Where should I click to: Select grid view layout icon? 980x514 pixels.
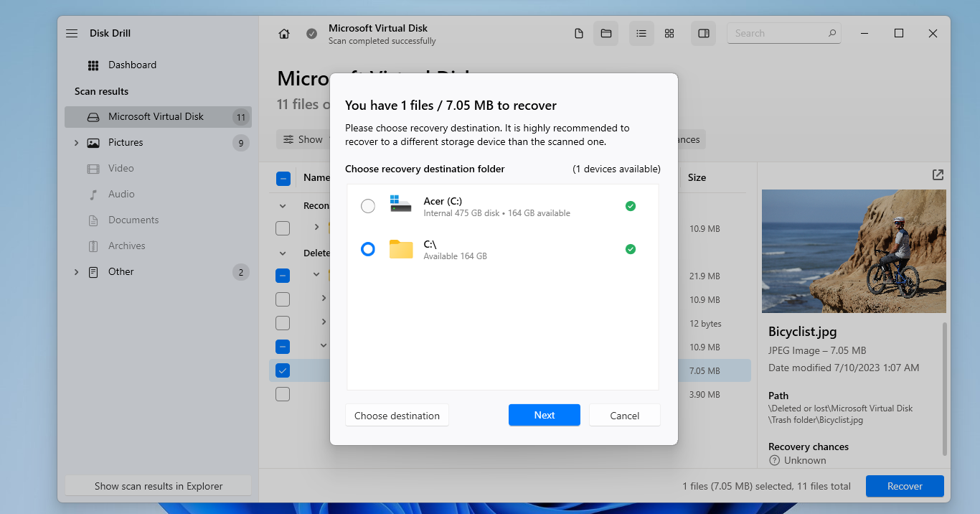[x=669, y=33]
